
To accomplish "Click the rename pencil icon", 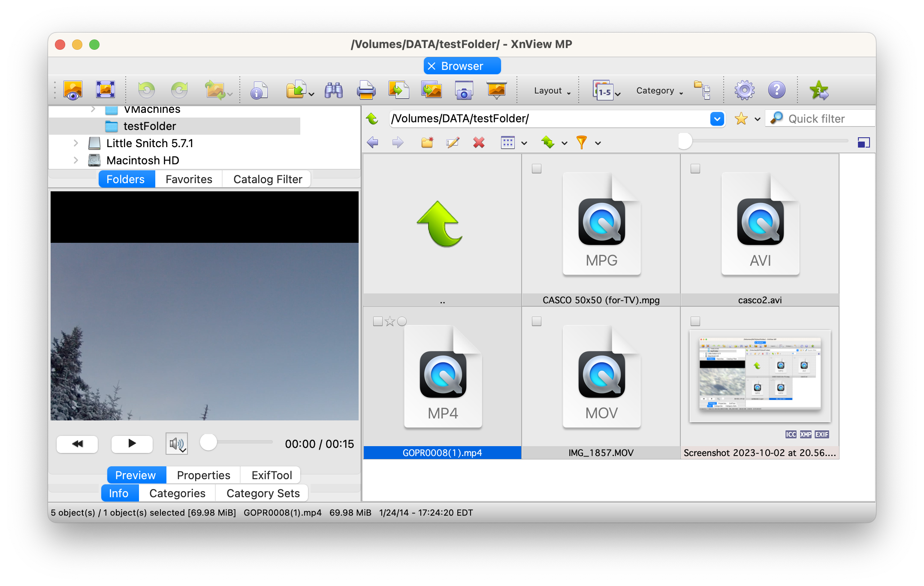I will [x=453, y=142].
